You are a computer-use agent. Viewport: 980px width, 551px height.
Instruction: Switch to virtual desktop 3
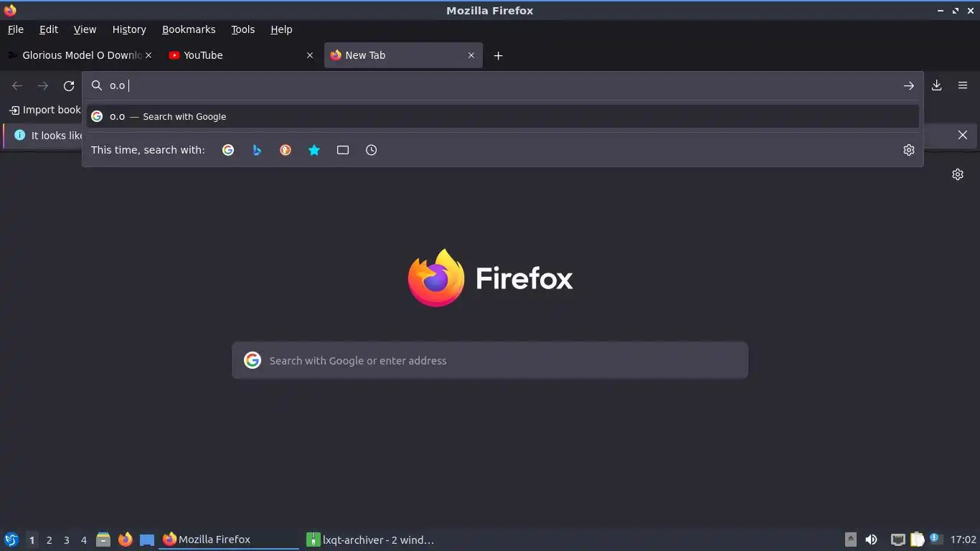coord(66,540)
